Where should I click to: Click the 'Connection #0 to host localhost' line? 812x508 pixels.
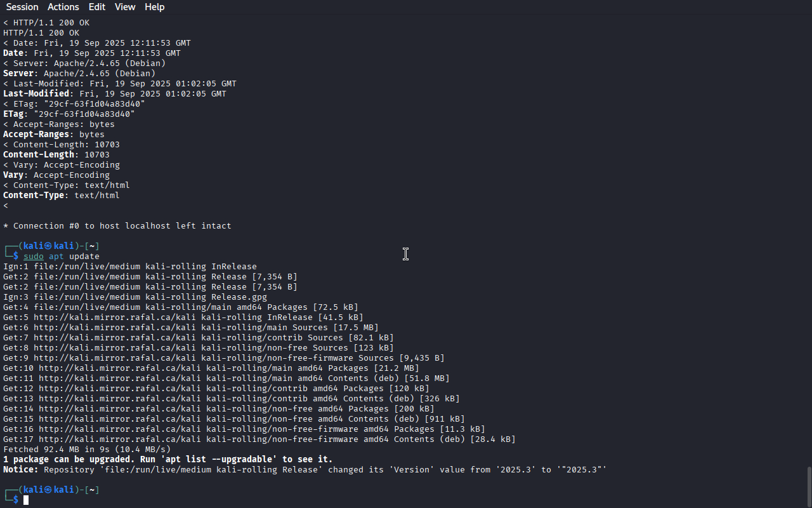point(117,226)
